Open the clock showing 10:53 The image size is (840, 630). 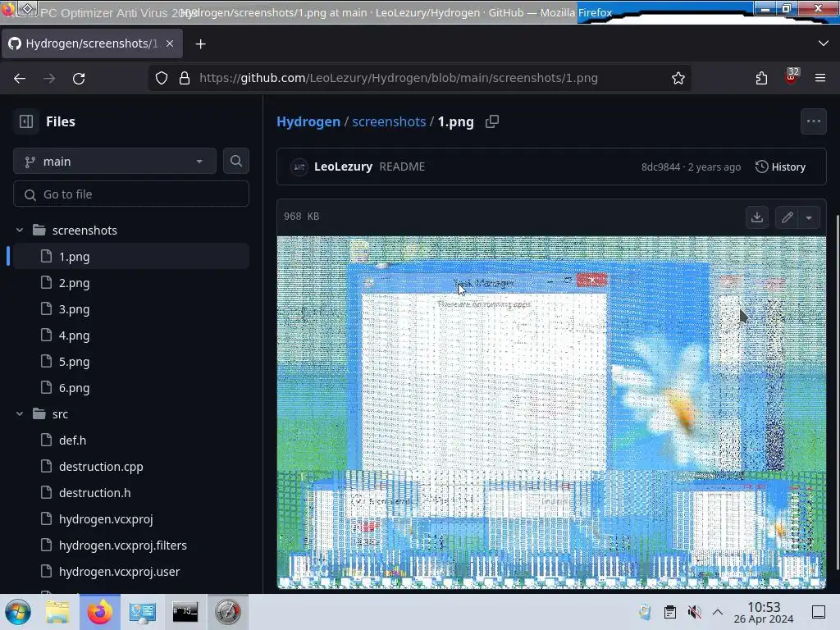pyautogui.click(x=764, y=612)
